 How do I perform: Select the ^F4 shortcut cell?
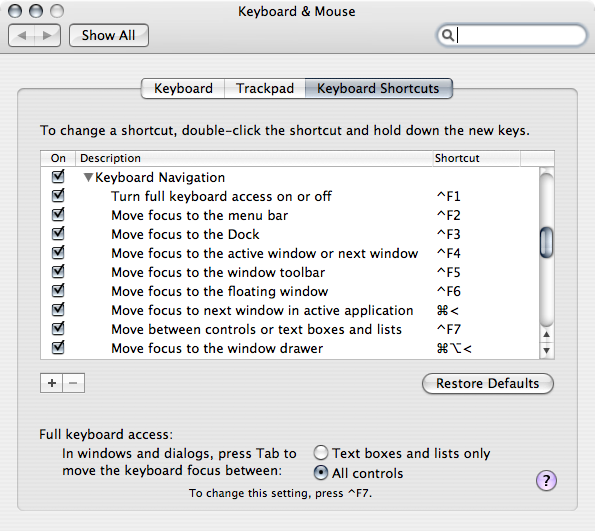point(448,254)
